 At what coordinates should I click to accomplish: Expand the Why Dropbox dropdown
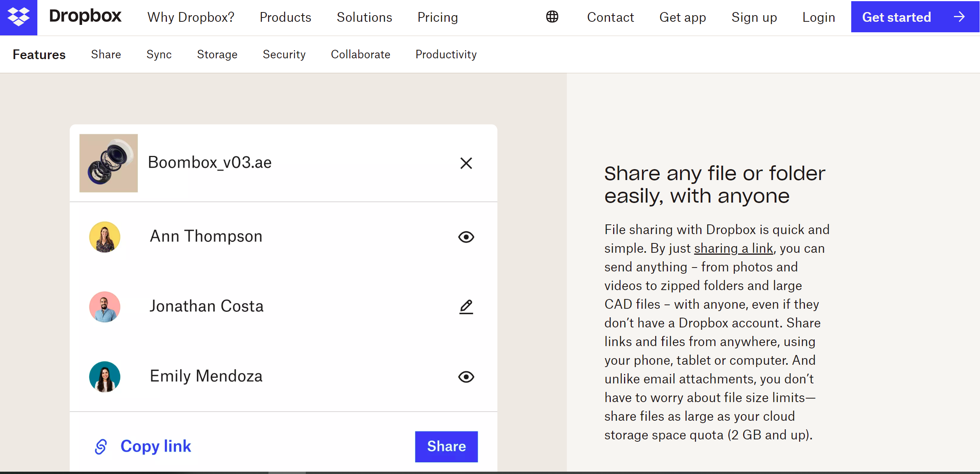[x=191, y=17]
